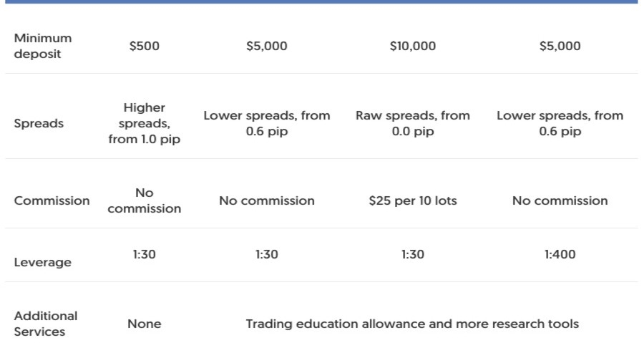Select the None additional services cell
This screenshot has height=358, width=644.
pyautogui.click(x=144, y=324)
